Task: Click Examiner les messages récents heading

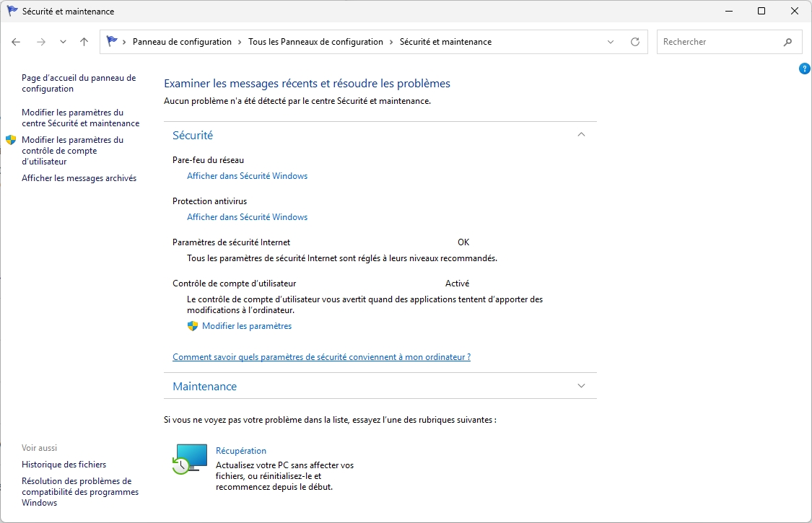Action: 307,84
